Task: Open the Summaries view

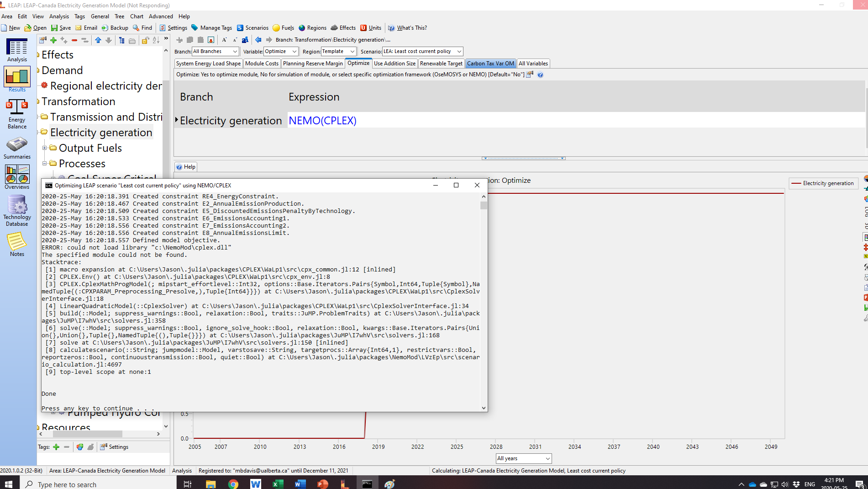Action: (17, 148)
